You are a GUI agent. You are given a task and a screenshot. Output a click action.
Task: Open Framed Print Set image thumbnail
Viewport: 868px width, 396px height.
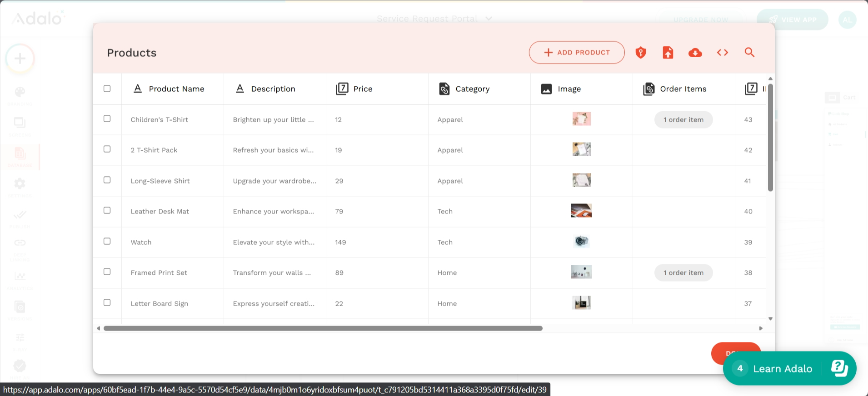pos(582,272)
